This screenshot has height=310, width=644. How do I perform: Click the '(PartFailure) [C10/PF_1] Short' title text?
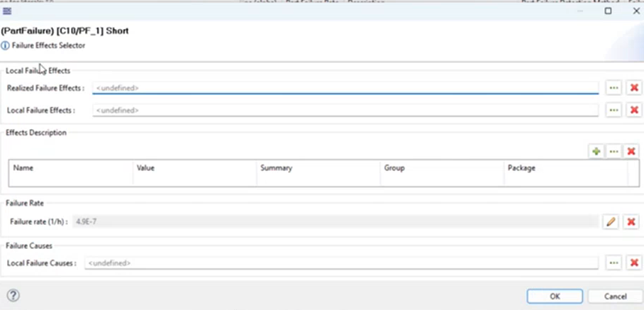(65, 31)
